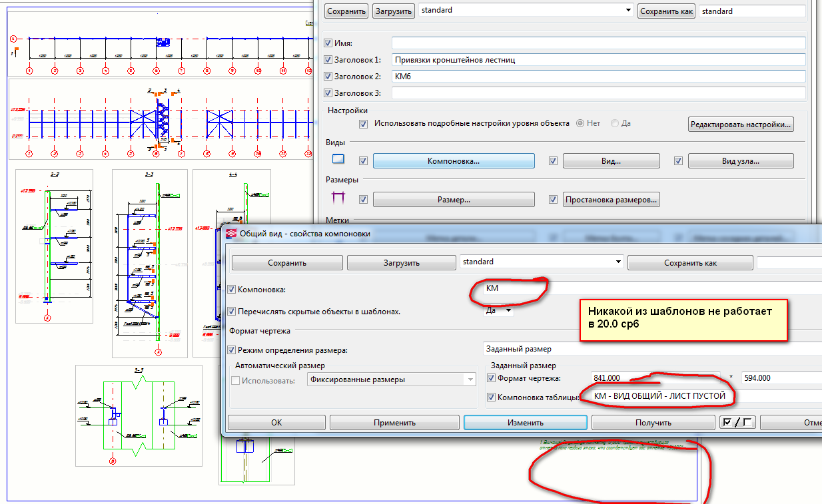Click the purple Dimensions icon
This screenshot has height=504, width=822.
click(x=340, y=198)
